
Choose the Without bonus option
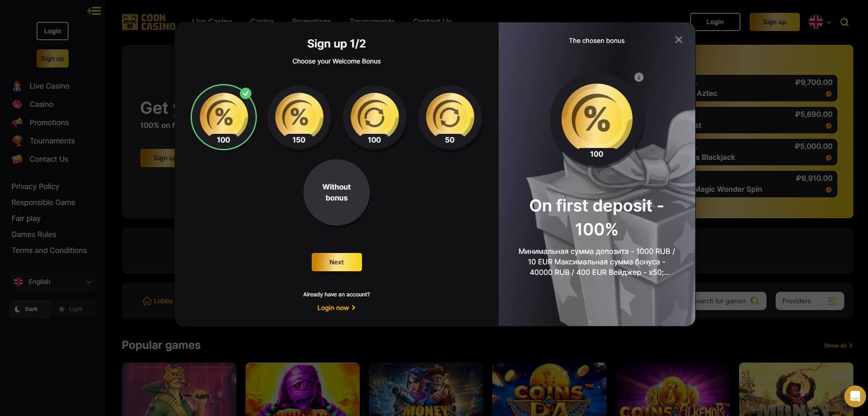(x=336, y=192)
